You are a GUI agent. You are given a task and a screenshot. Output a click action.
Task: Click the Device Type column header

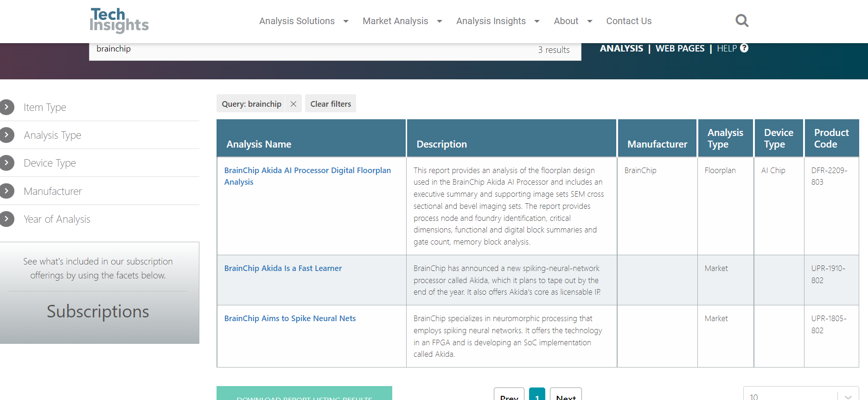[779, 138]
